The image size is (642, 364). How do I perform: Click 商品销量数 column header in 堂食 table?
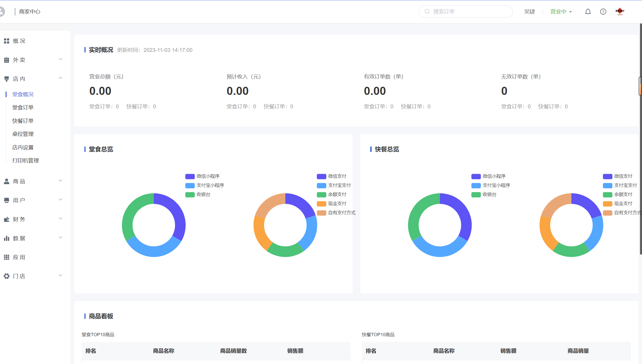(x=233, y=351)
